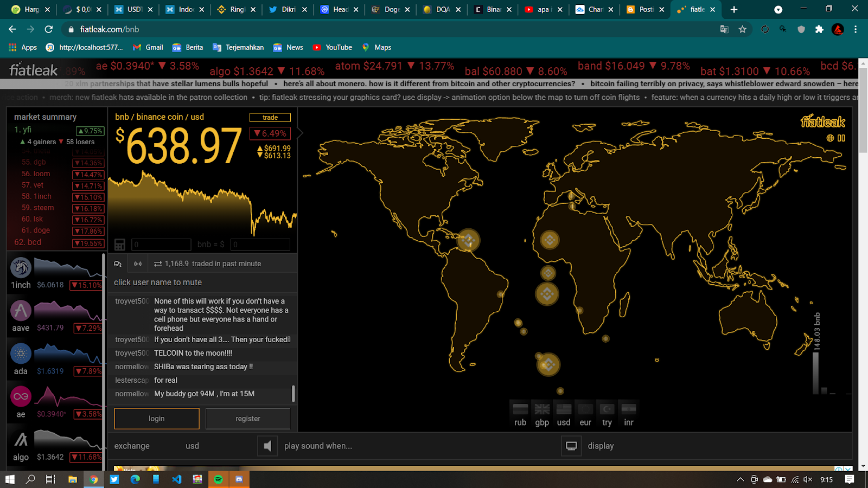The height and width of the screenshot is (488, 868).
Task: Open the monero news headline
Action: point(429,84)
